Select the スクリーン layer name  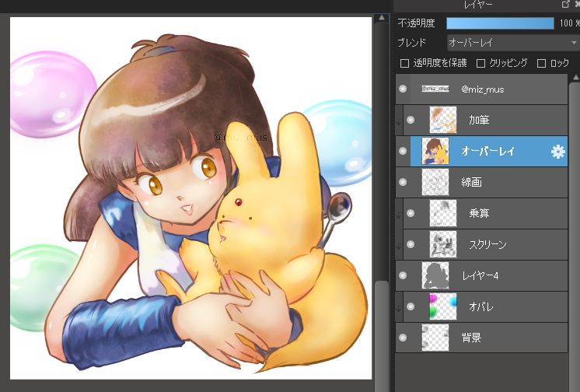coord(487,244)
